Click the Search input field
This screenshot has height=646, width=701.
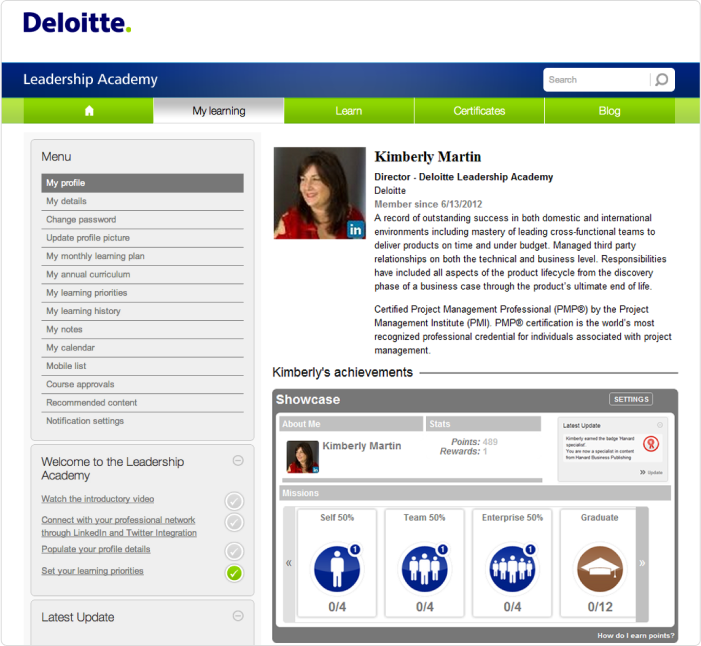[597, 80]
